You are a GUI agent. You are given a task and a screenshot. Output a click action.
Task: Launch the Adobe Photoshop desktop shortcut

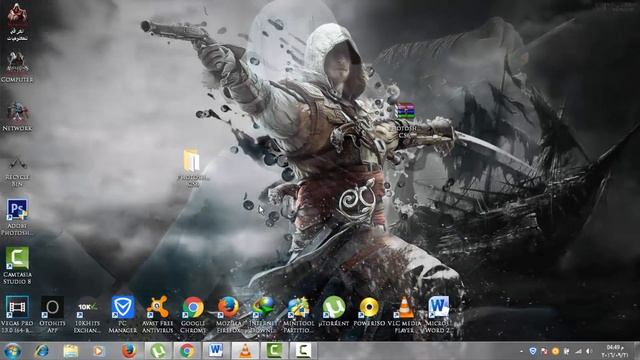[x=17, y=217]
